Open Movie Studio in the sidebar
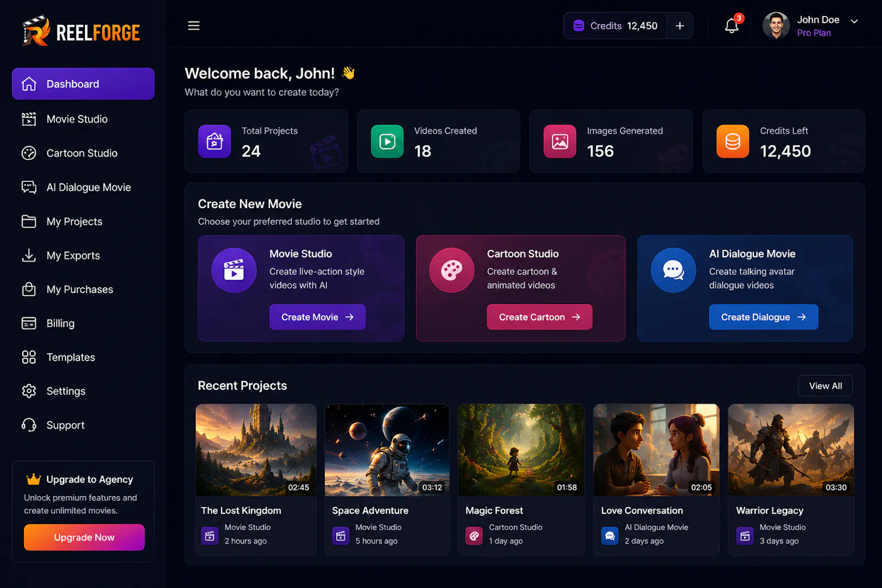The image size is (882, 588). tap(83, 119)
